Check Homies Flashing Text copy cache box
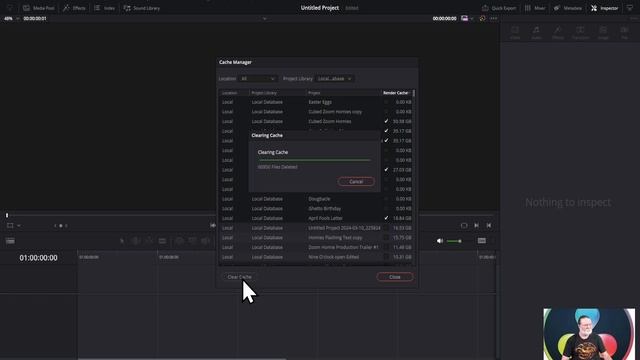This screenshot has height=360, width=640. (386, 238)
